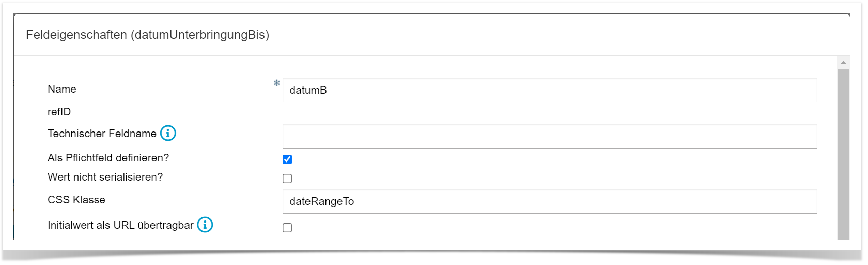Click the vertical scrollbar thumb
This screenshot has height=265, width=868.
coord(843,155)
